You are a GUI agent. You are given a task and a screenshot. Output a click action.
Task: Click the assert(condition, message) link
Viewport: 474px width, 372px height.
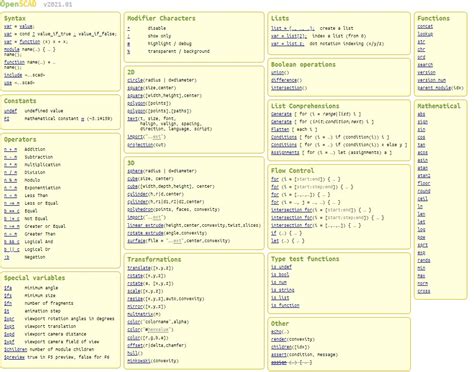coord(279,355)
